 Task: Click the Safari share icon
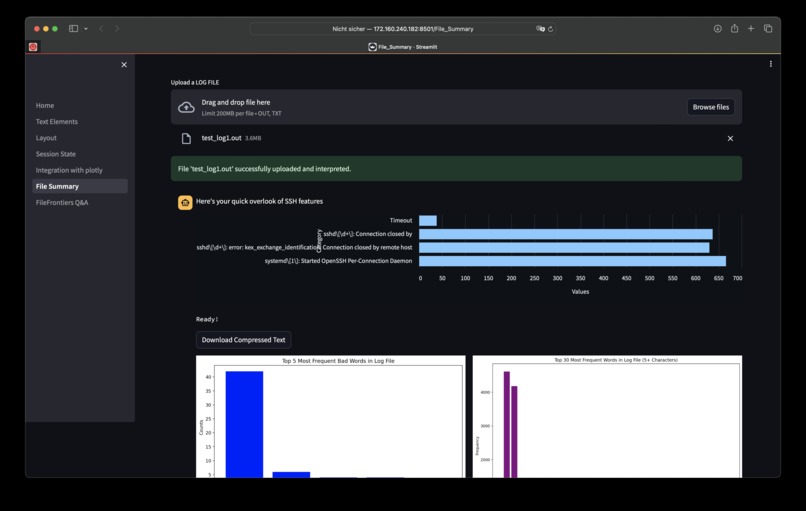(735, 29)
